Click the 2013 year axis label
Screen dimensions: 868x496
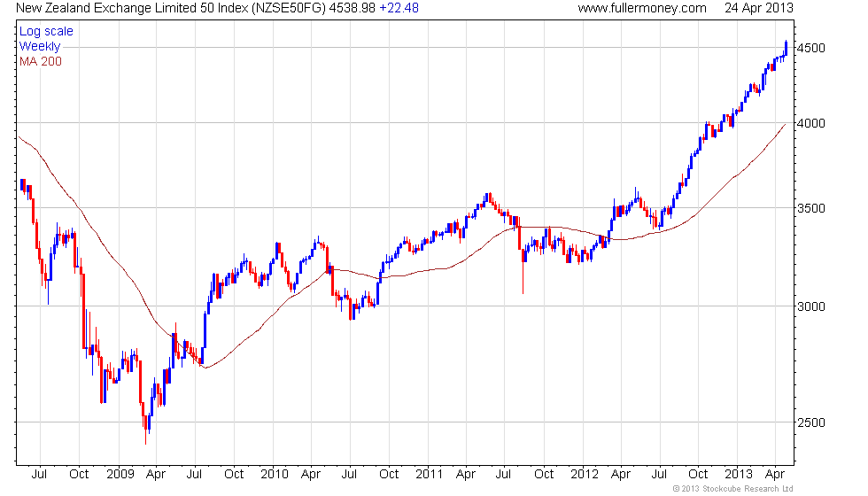click(x=739, y=474)
